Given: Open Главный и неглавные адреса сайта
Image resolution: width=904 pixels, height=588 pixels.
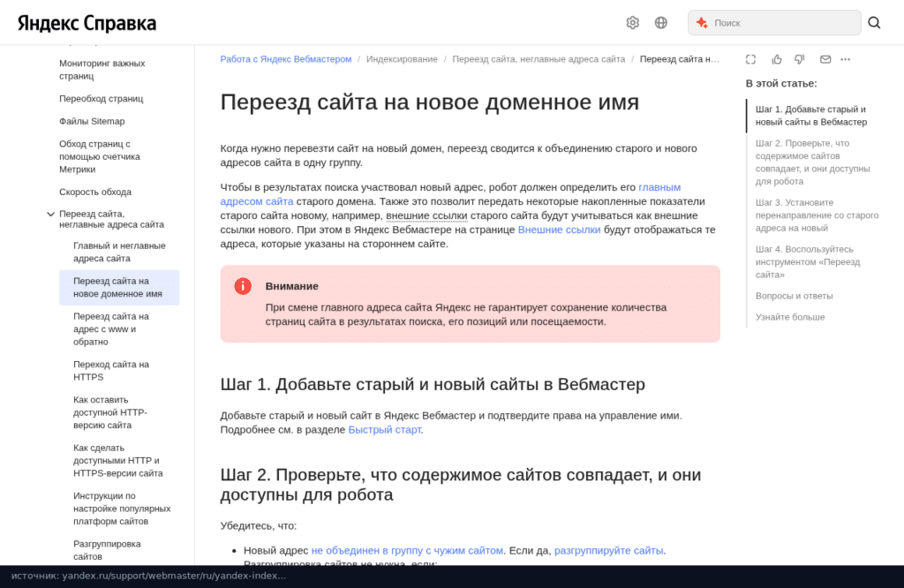Looking at the screenshot, I should click(119, 252).
